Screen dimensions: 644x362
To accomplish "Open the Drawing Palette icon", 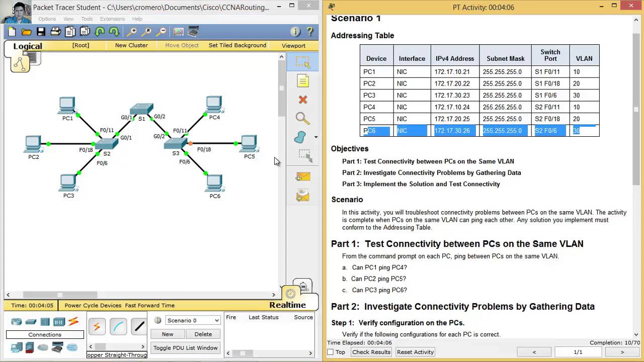I will coord(179,32).
